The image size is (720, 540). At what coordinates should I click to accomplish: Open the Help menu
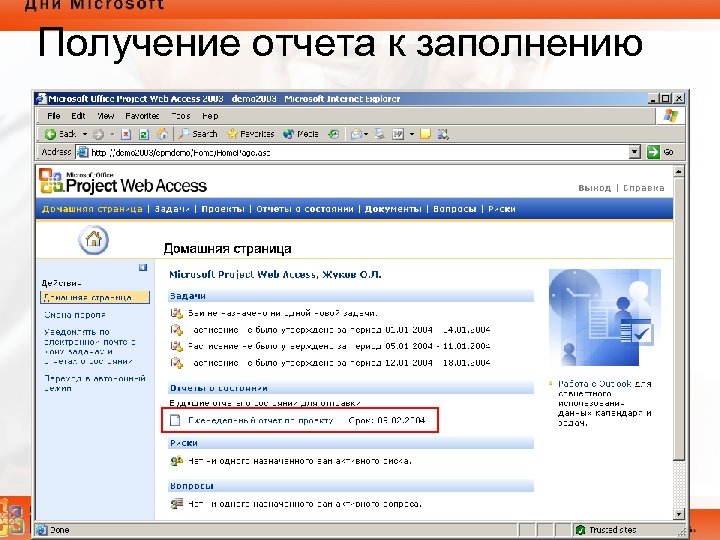tap(210, 116)
